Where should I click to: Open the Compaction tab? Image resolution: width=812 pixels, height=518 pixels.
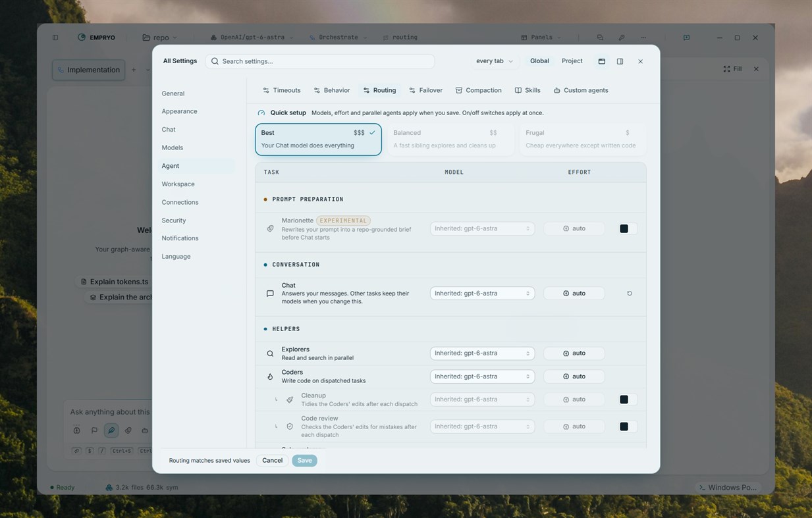[478, 90]
